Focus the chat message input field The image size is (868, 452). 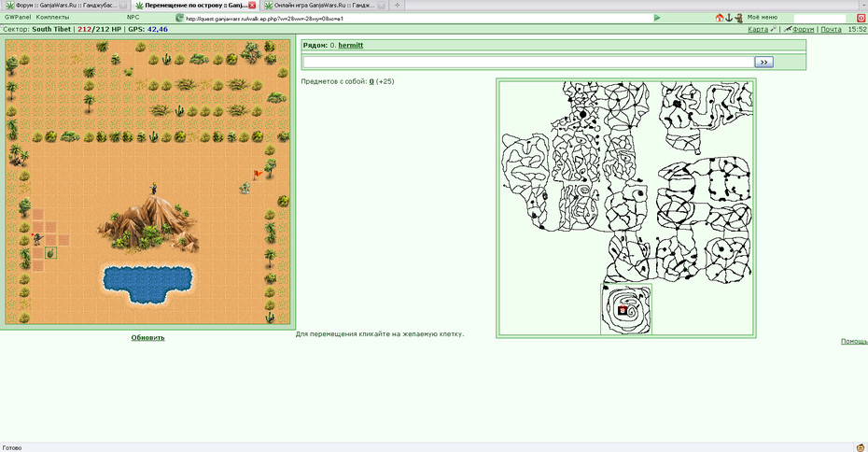528,62
